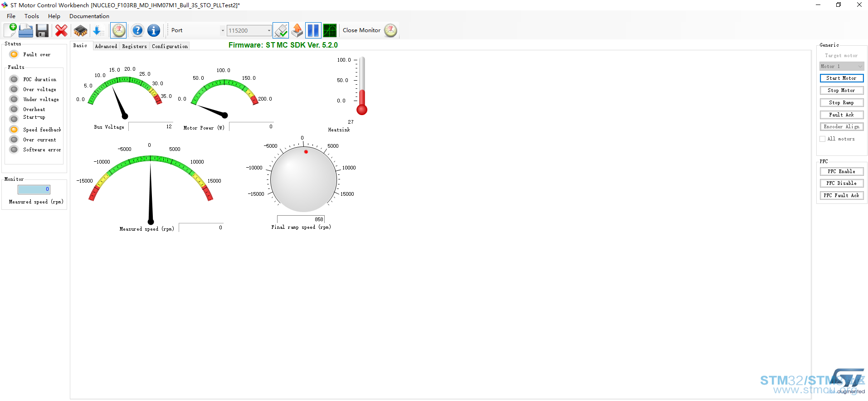The width and height of the screenshot is (868, 401).
Task: Open the Documentation menu
Action: [89, 16]
